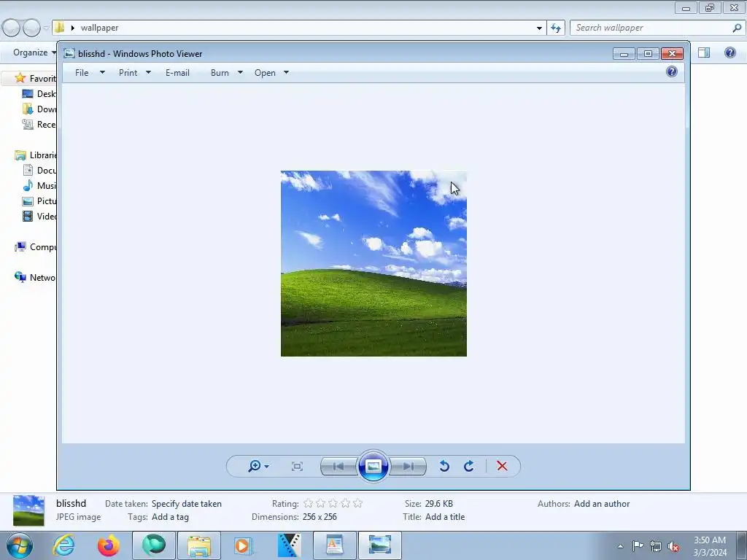Open the Action Center flag icon
The image size is (747, 560).
click(638, 546)
